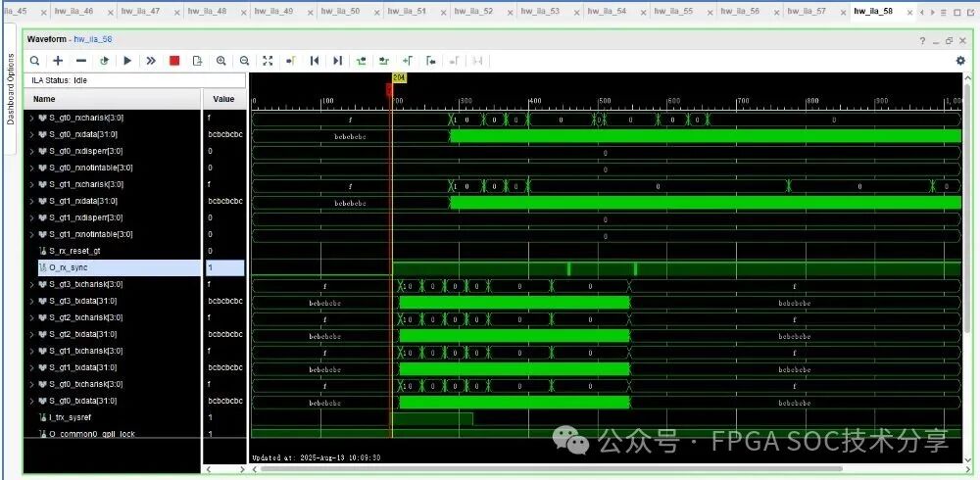Switch to the hw_ila_52 tab
980x480 pixels.
(473, 11)
